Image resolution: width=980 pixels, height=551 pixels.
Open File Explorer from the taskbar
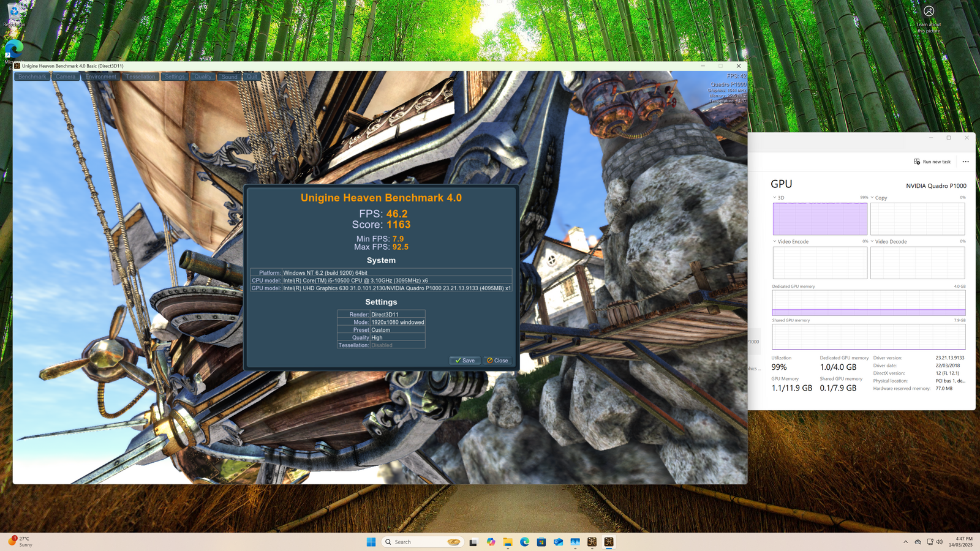coord(508,542)
